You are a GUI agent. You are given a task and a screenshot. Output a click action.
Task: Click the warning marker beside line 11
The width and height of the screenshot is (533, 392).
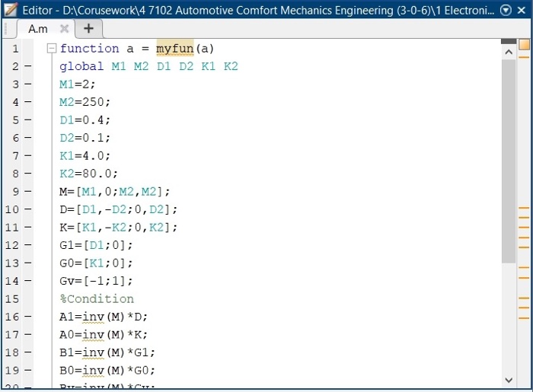click(524, 228)
